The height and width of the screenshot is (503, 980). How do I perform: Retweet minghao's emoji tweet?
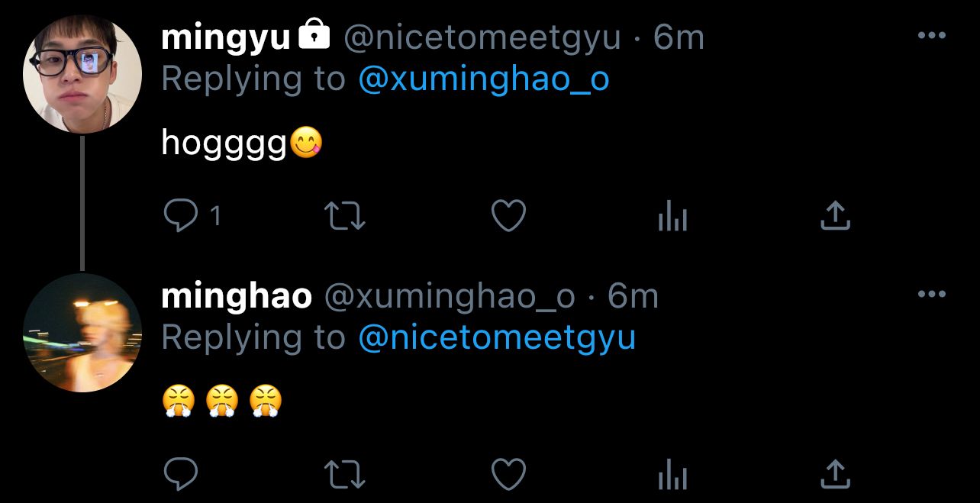345,475
